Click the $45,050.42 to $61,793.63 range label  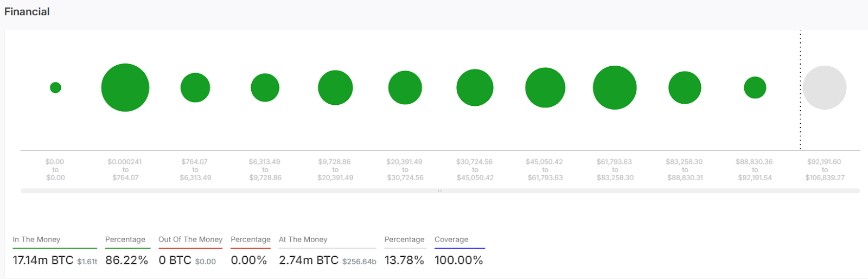tap(545, 169)
